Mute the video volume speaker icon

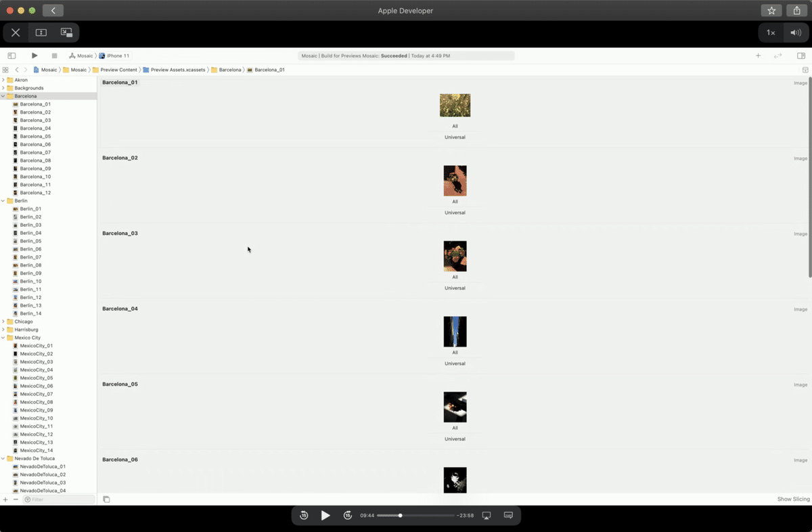pos(794,32)
